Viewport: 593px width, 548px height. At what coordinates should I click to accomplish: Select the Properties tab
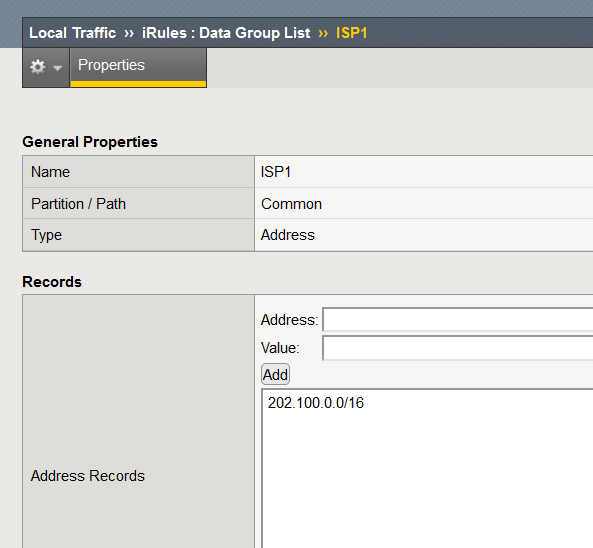[138, 67]
